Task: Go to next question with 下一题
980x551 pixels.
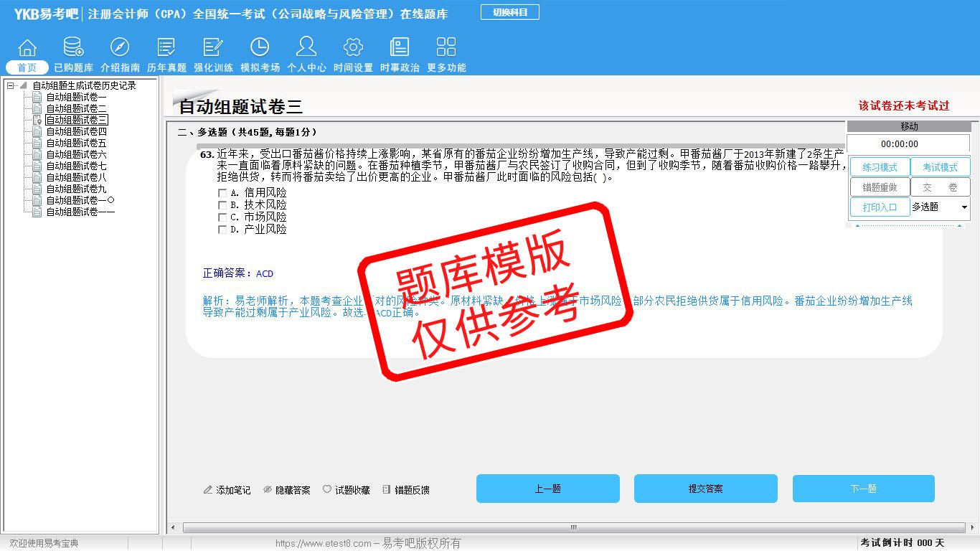Action: [863, 489]
